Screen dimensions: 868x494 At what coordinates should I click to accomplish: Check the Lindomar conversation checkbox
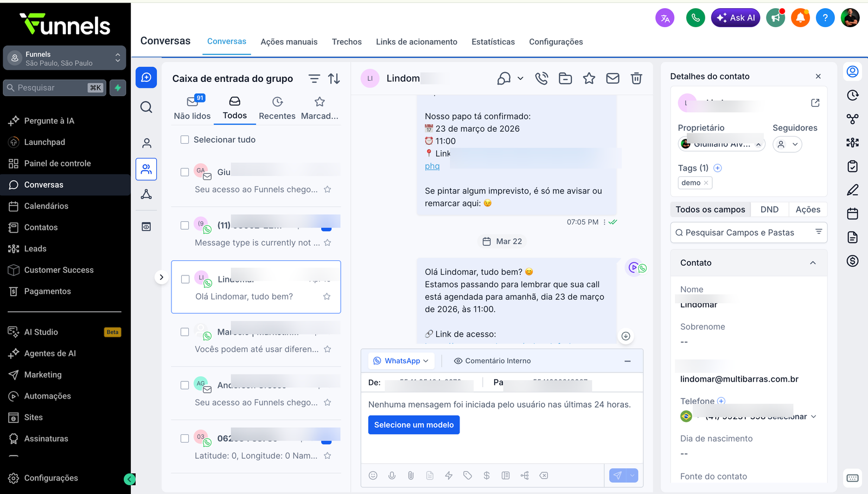[x=185, y=279]
